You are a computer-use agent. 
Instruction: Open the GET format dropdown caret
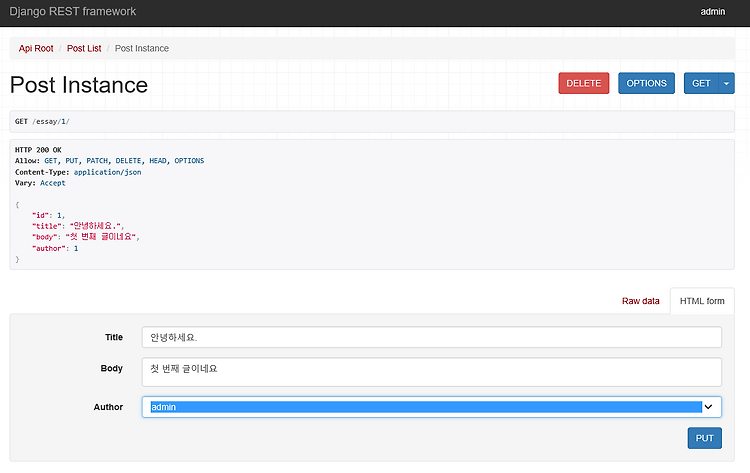point(726,83)
